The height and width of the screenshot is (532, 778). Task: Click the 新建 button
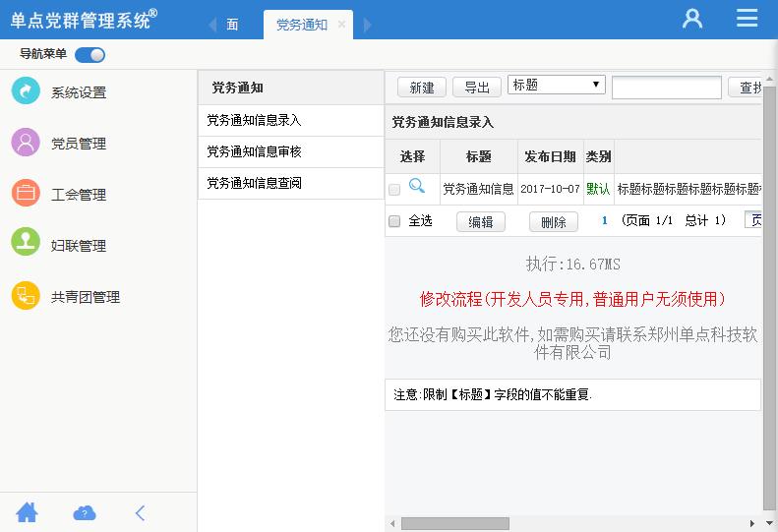(x=422, y=88)
